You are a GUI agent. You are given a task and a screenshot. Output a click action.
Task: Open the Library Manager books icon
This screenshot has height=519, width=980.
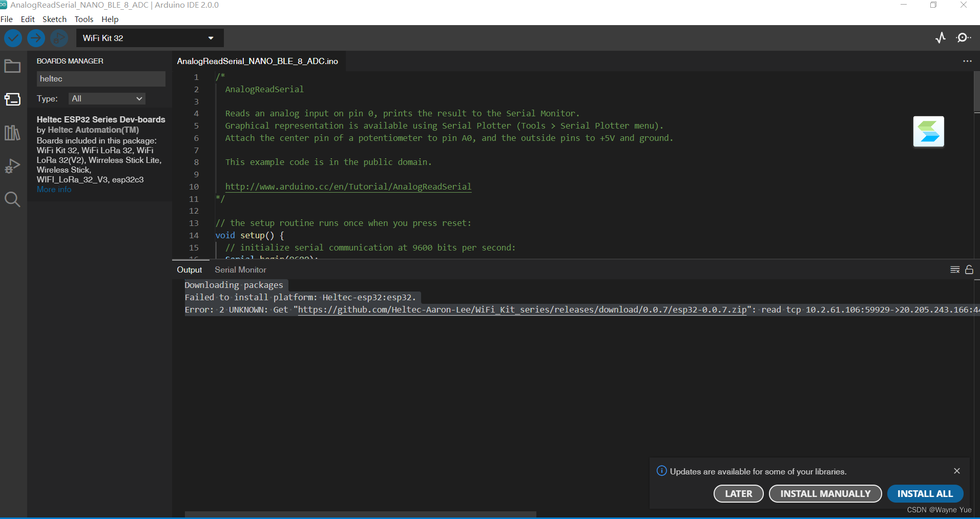tap(12, 133)
